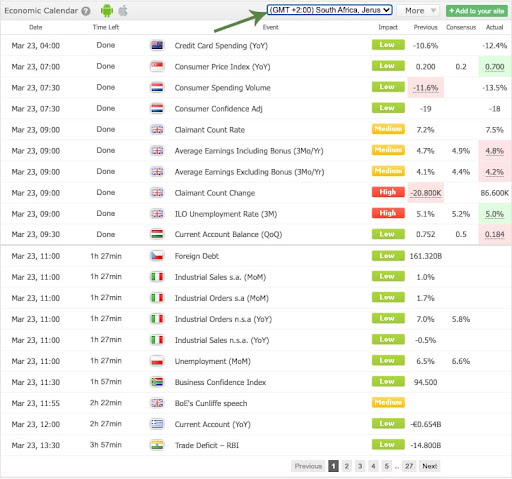Viewport: 512px width, 479px height.
Task: Click the Previous pagination button
Action: pos(308,466)
